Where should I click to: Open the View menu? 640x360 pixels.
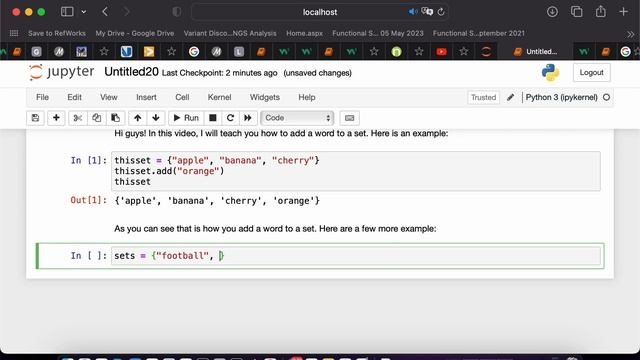pos(109,98)
